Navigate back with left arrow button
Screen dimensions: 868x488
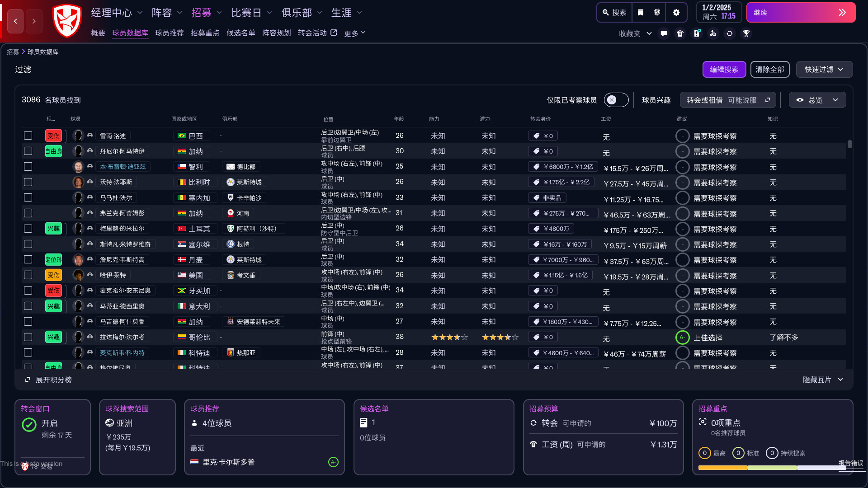point(15,21)
